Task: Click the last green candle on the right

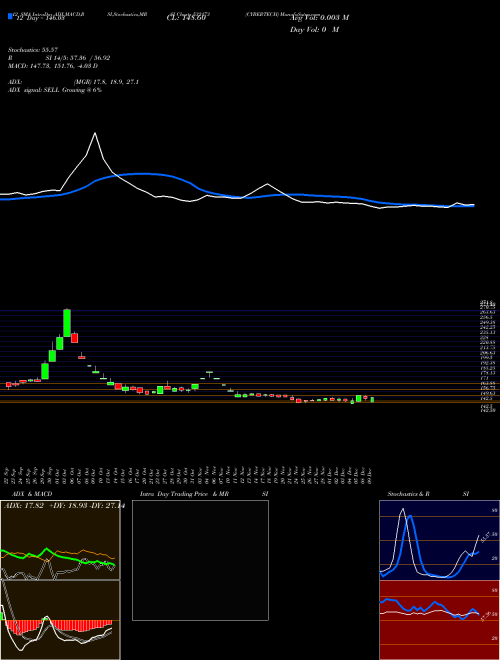Action: coord(372,399)
